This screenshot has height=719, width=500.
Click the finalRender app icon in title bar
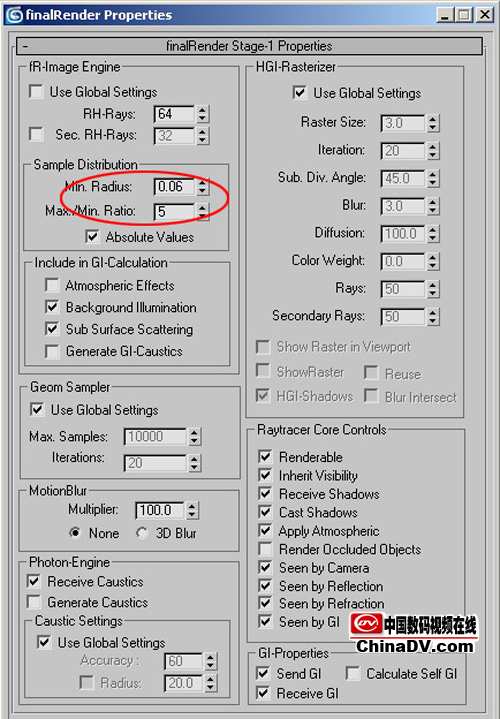tap(14, 15)
